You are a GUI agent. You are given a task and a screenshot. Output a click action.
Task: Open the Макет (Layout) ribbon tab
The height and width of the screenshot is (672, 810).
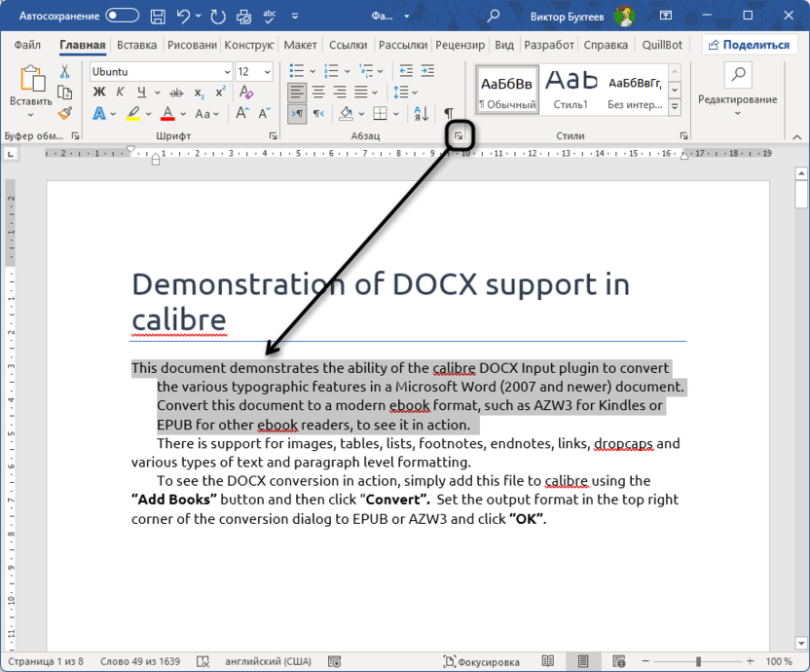pyautogui.click(x=300, y=45)
